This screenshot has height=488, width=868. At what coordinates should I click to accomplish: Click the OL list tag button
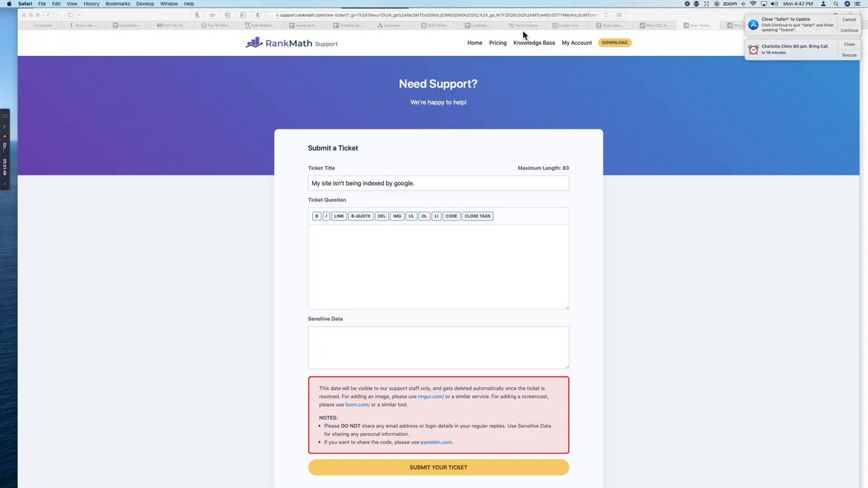tap(425, 216)
